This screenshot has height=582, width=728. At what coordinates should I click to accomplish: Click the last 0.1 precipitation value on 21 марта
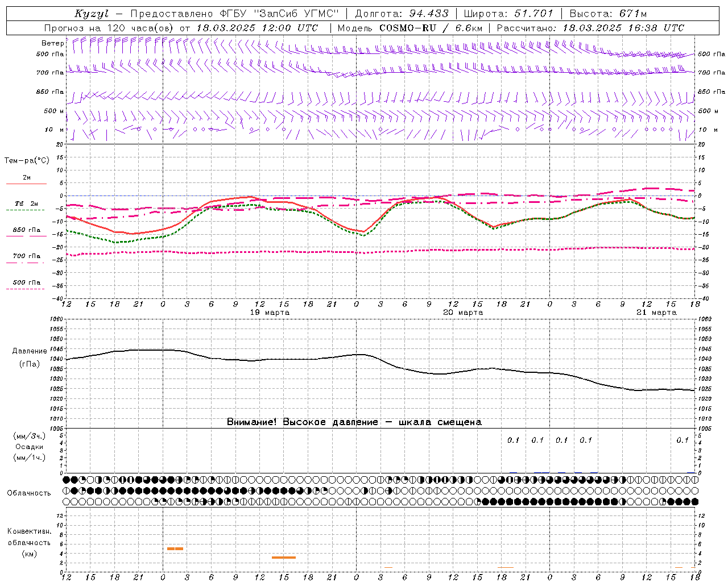682,440
